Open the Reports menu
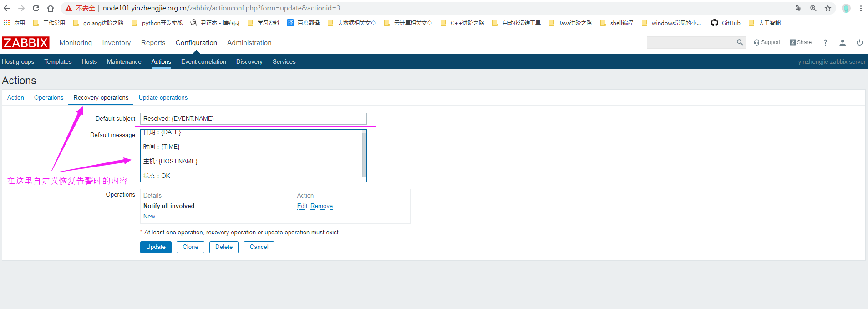 tap(153, 43)
